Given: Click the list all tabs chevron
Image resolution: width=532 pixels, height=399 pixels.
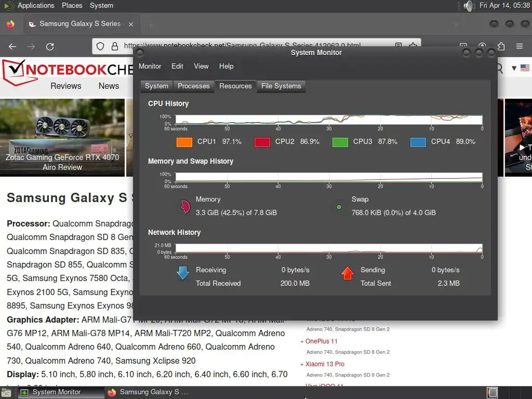Looking at the screenshot, I should click(457, 24).
